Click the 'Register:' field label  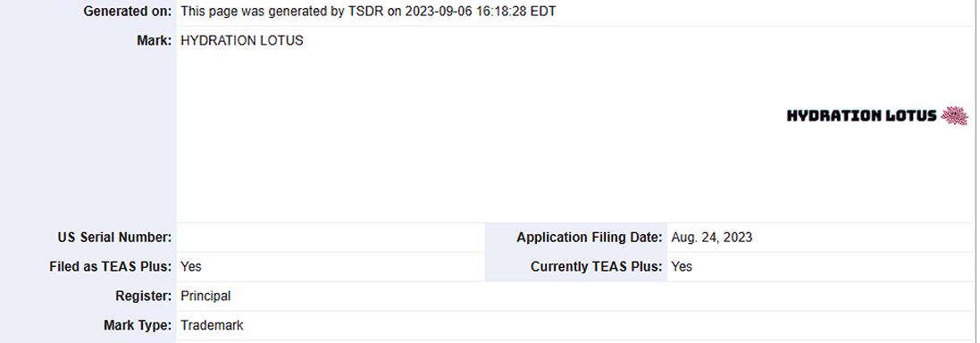tap(144, 297)
